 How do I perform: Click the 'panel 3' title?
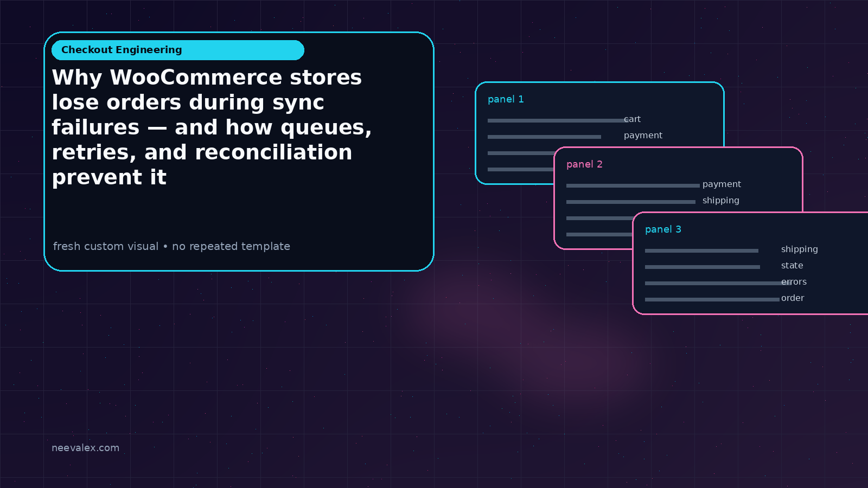pyautogui.click(x=663, y=229)
